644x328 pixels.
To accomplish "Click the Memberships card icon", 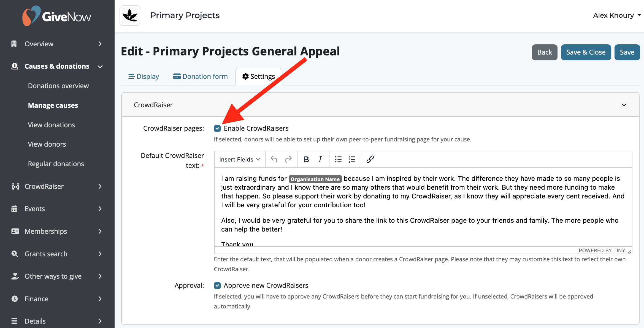I will (x=15, y=231).
